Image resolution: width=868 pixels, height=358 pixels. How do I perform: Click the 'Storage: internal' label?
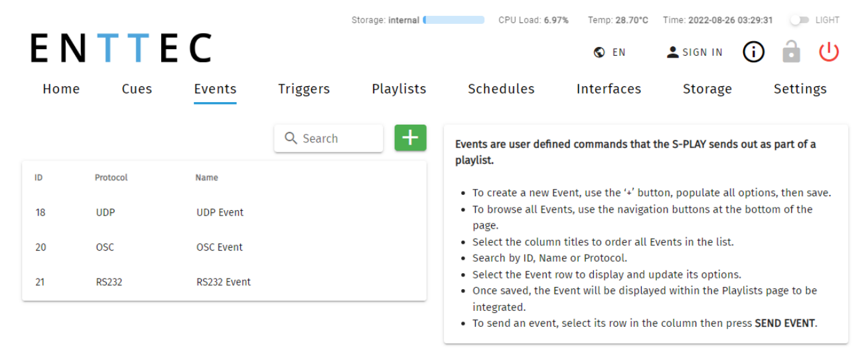tap(386, 21)
